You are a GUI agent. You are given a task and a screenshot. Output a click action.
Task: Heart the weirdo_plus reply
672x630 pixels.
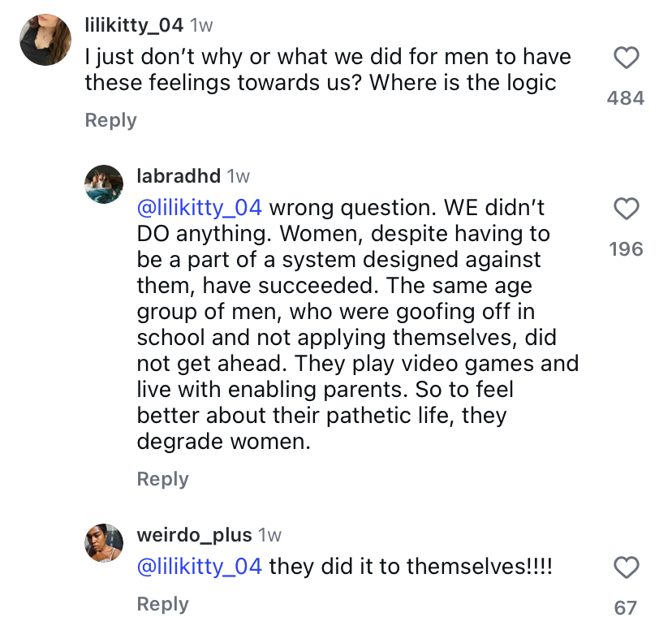tap(625, 567)
